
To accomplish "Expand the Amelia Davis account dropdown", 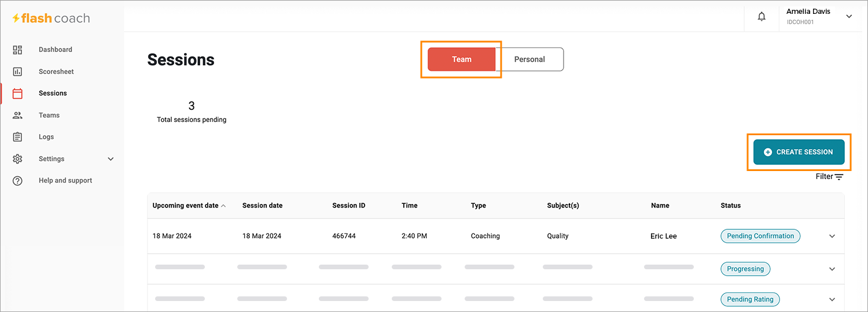I will coord(849,17).
